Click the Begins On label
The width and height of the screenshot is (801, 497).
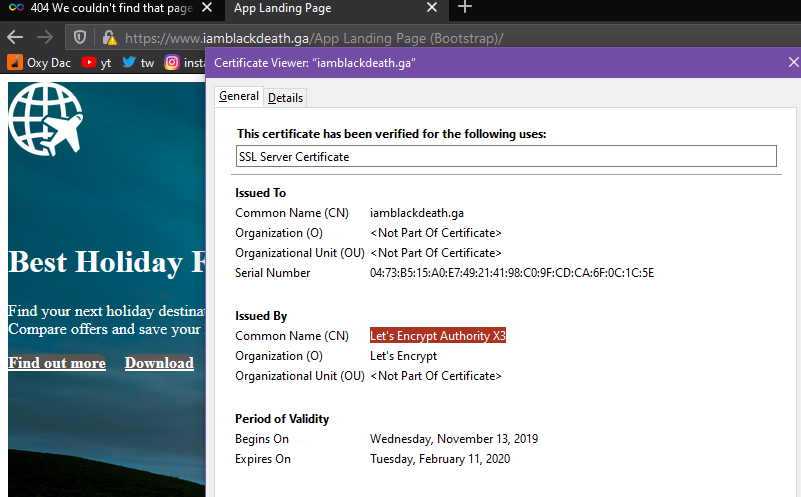pos(262,439)
